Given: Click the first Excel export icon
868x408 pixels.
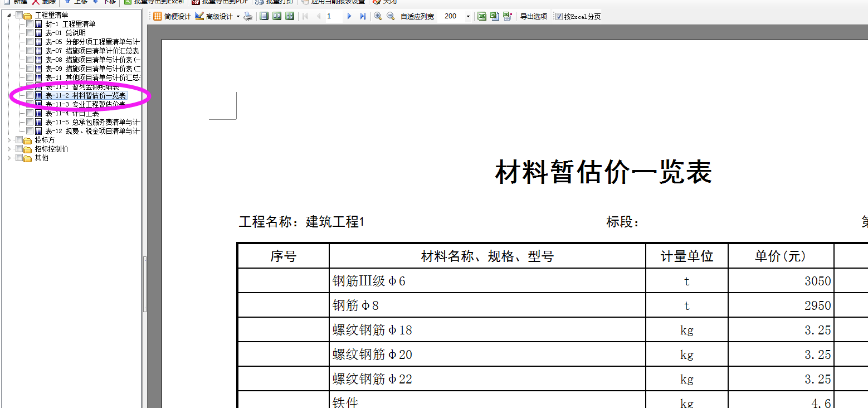Looking at the screenshot, I should [x=482, y=16].
